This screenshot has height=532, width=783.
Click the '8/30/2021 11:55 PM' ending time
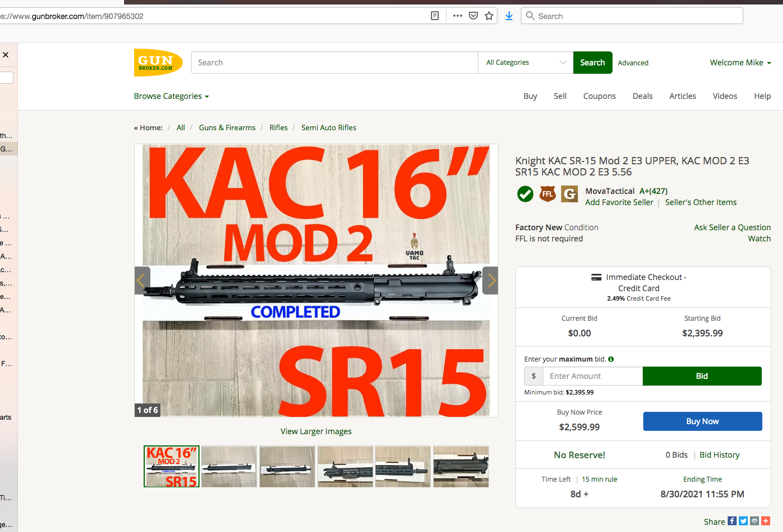[x=703, y=494]
